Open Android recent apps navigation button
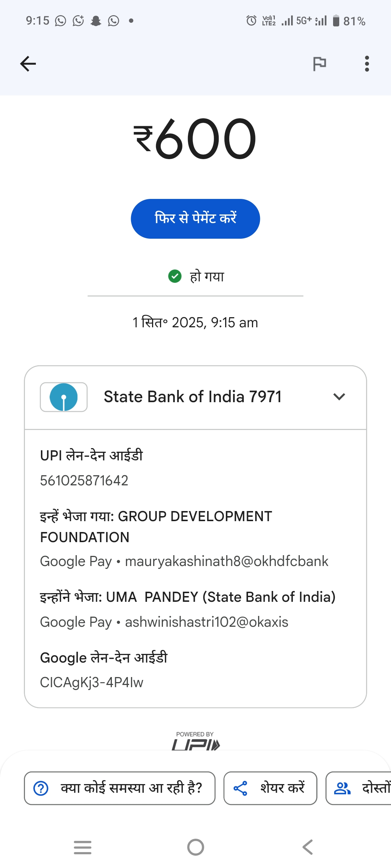This screenshot has height=868, width=391. (x=83, y=847)
